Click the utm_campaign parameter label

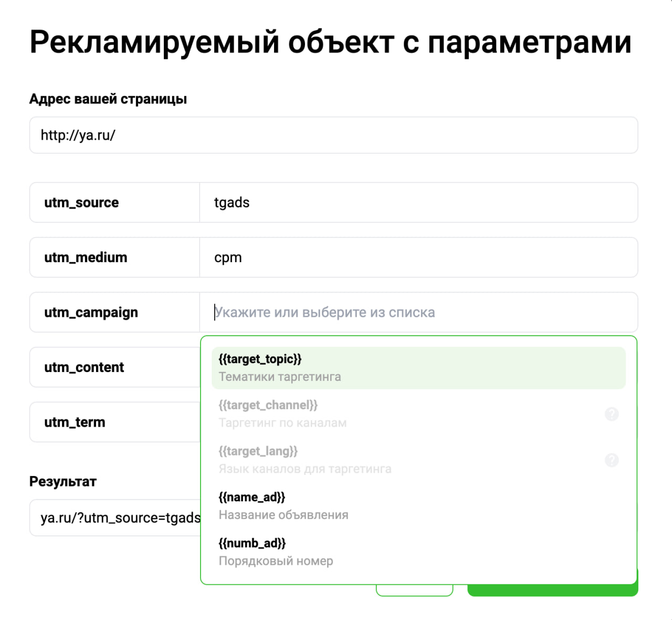(91, 312)
